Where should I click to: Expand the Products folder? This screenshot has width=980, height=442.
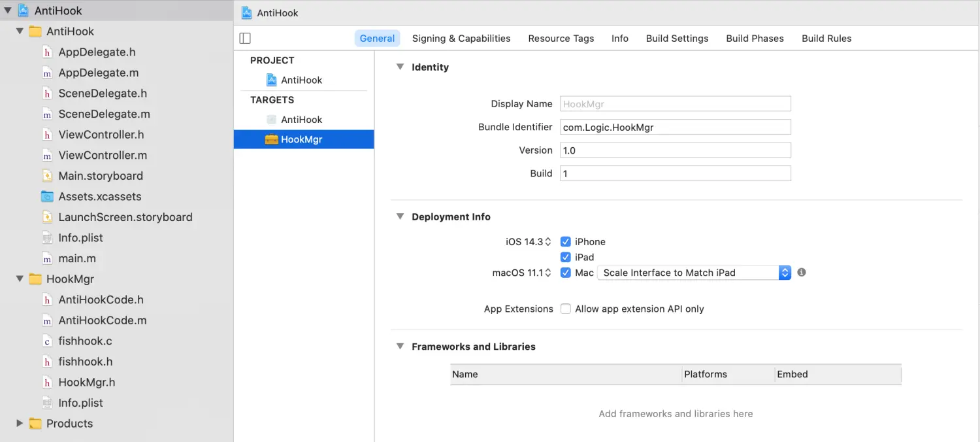[x=20, y=424]
